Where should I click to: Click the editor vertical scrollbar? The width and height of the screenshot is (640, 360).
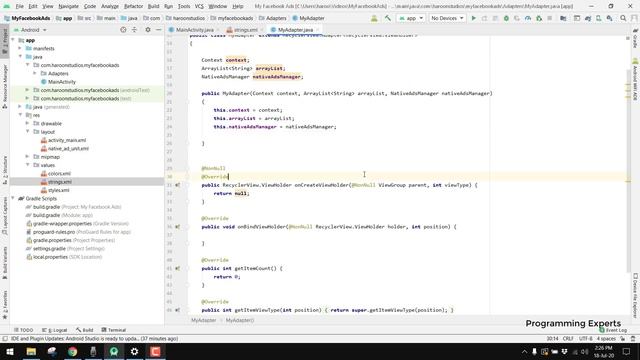pyautogui.click(x=628, y=171)
